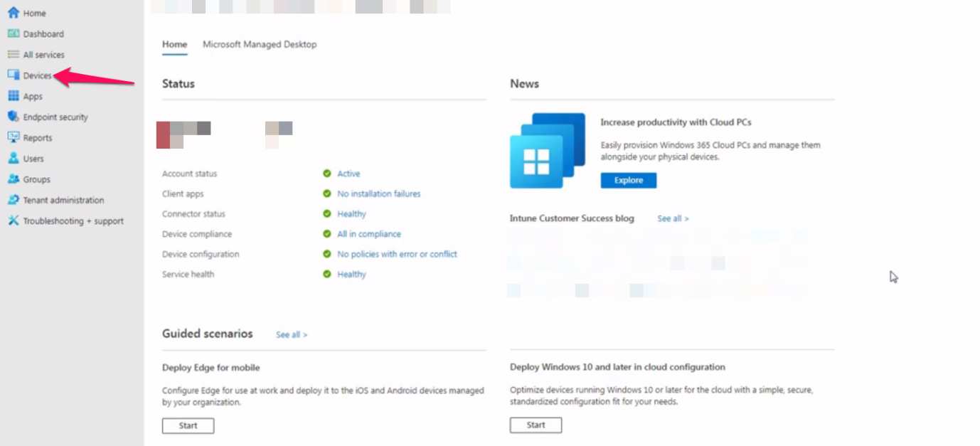Click the Device configuration green check icon

point(327,254)
